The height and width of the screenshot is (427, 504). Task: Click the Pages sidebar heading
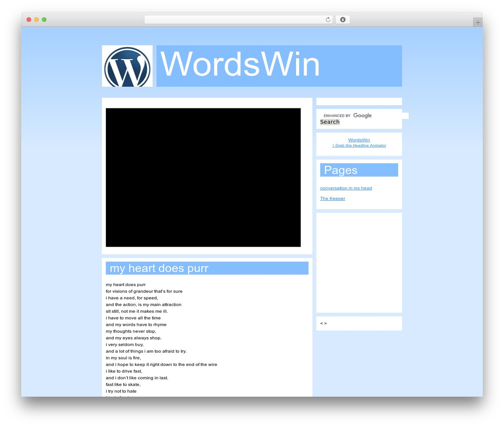click(x=359, y=170)
